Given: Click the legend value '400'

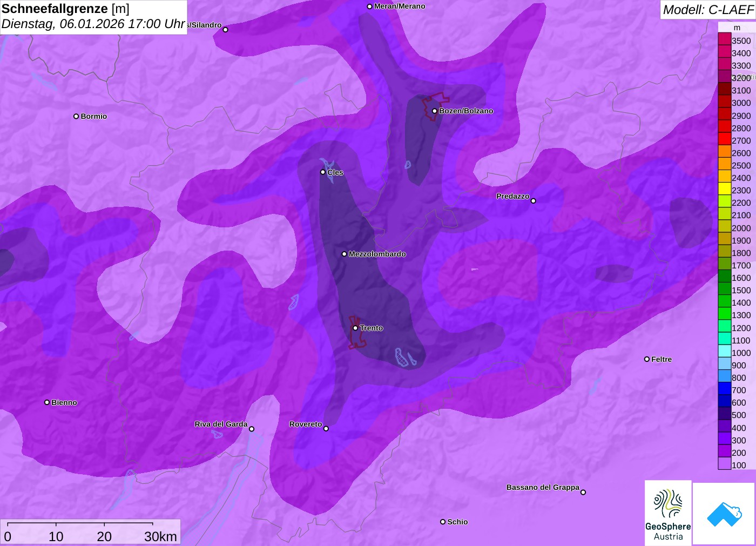Looking at the screenshot, I should click(739, 428).
